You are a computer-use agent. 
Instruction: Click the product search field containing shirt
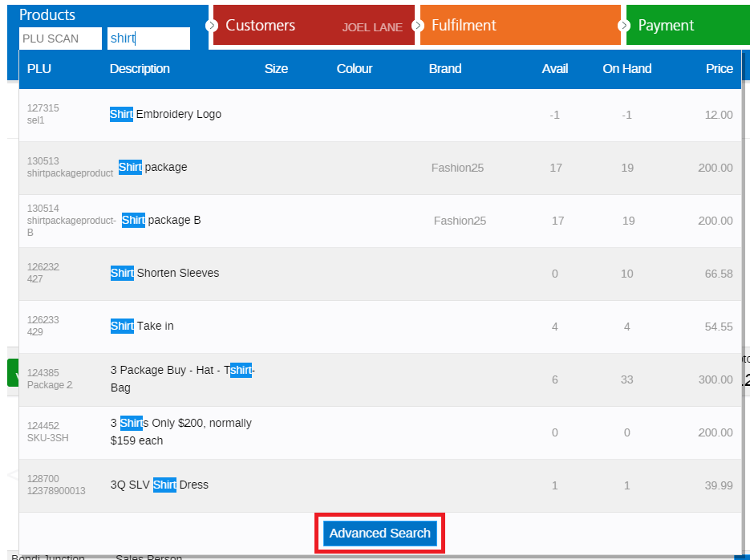pos(148,39)
